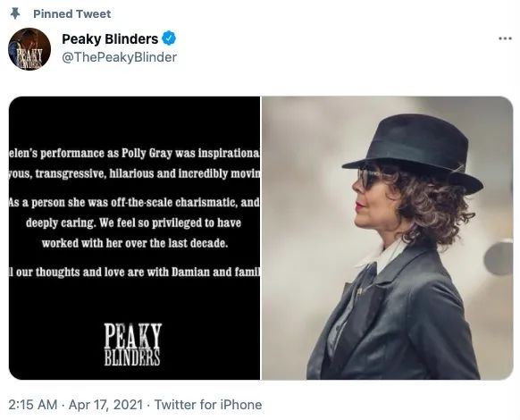Click the blue verified badge
520x420 pixels.
pos(169,38)
